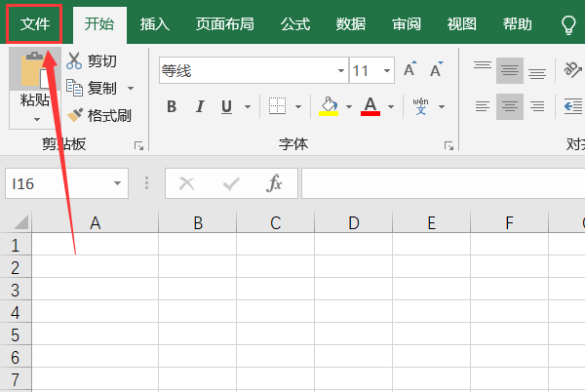Expand the Name Box dropdown arrow
The width and height of the screenshot is (585, 392).
pyautogui.click(x=118, y=183)
